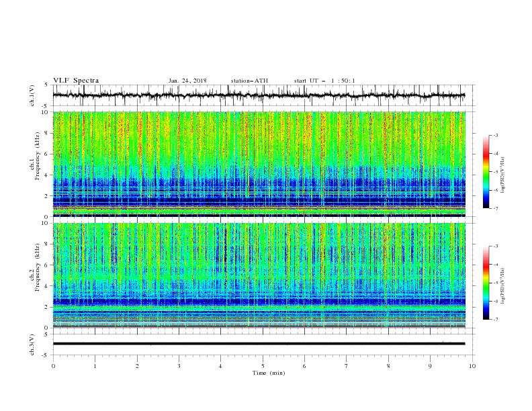Click the "VLF Spectra" title text
The image size is (532, 411).
pos(76,81)
